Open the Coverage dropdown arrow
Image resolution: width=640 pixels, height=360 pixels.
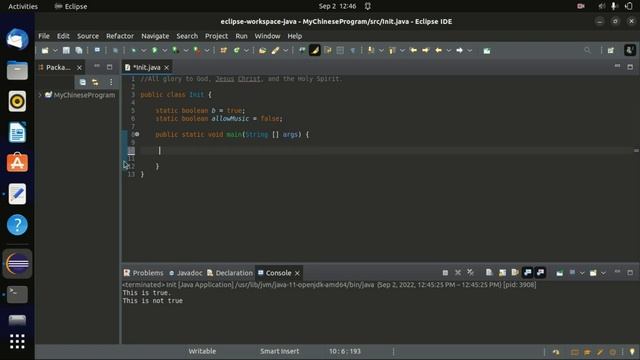186,51
